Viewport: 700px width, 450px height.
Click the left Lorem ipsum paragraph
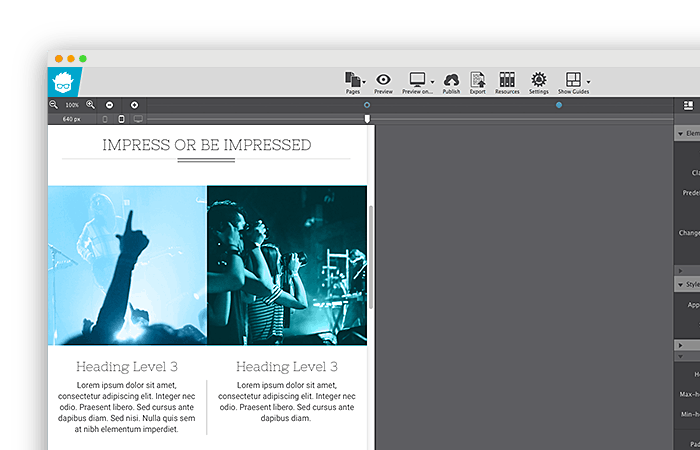[x=127, y=407]
